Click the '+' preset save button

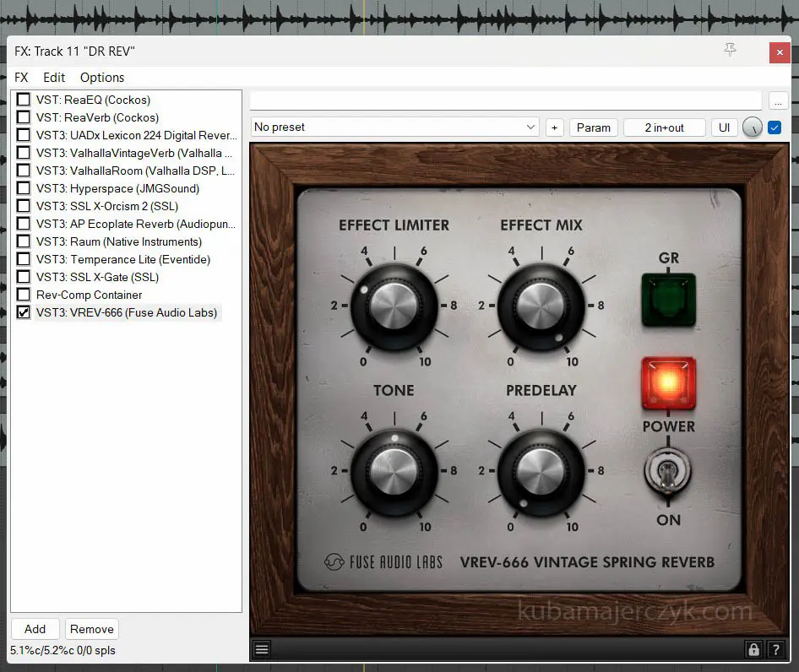click(555, 127)
